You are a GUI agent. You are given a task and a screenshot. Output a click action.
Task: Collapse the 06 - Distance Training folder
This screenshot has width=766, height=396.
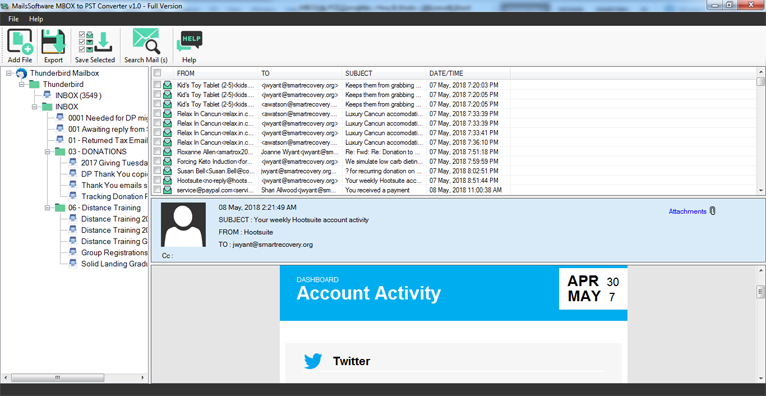(48, 208)
